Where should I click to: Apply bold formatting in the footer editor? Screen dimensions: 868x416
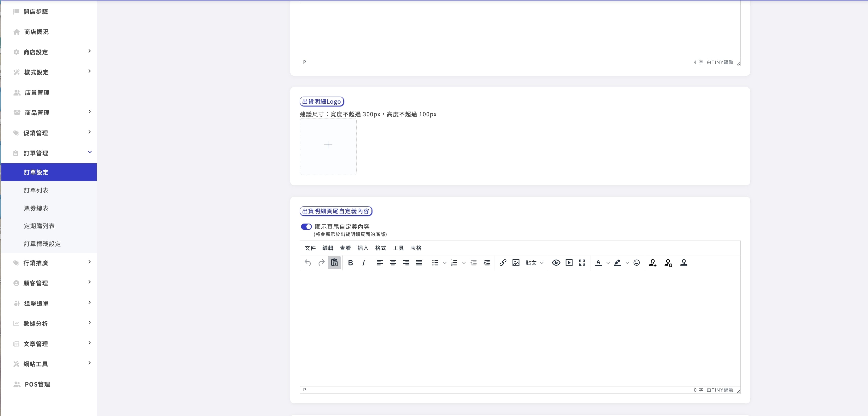click(x=350, y=263)
